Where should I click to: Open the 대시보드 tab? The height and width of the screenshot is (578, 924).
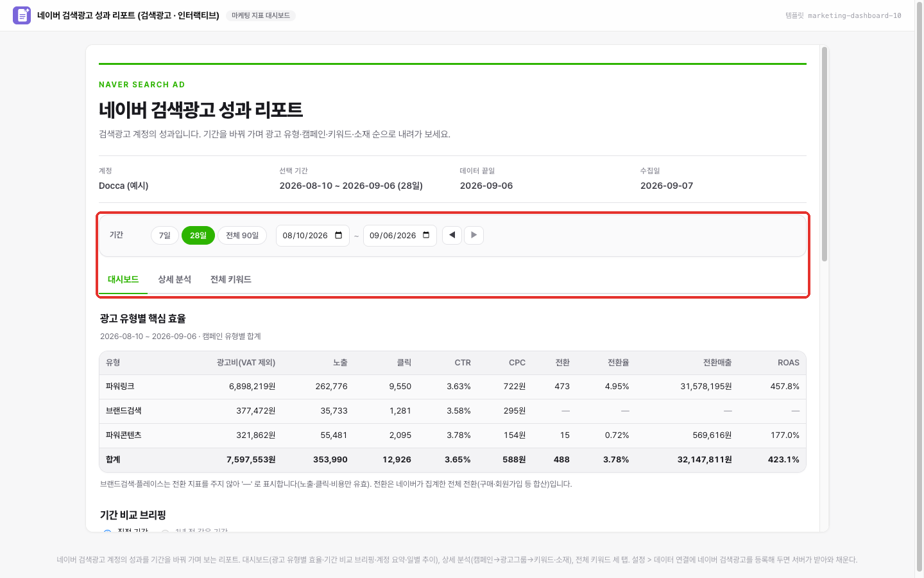(x=123, y=279)
